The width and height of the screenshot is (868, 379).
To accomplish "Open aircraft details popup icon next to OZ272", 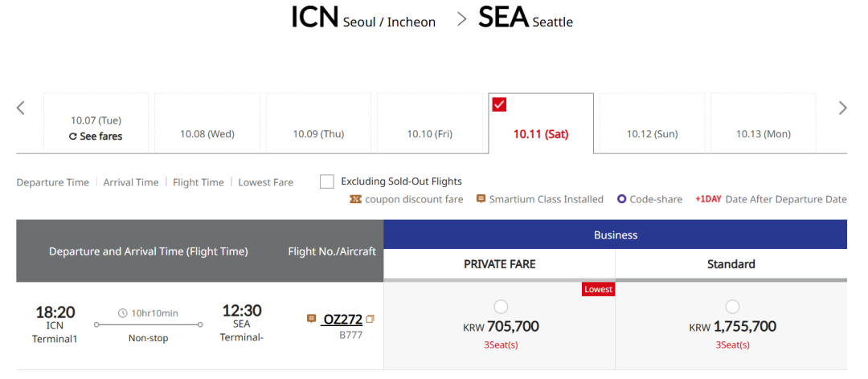I will coord(370,319).
